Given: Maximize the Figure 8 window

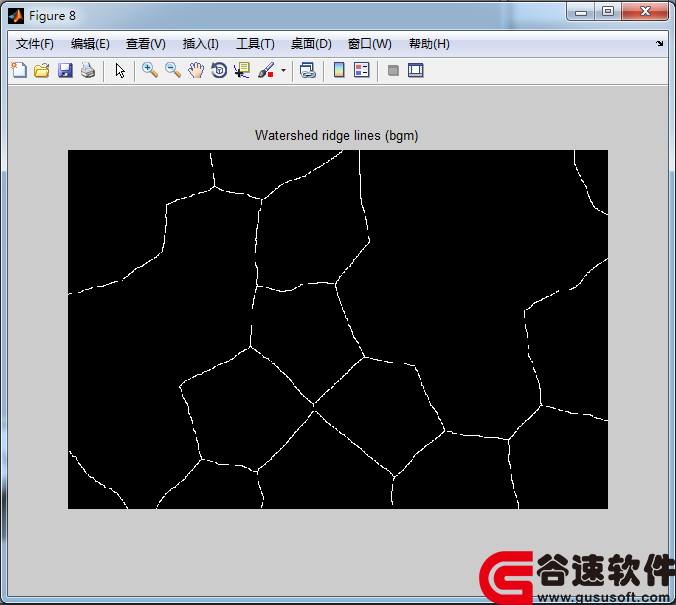Looking at the screenshot, I should (608, 12).
